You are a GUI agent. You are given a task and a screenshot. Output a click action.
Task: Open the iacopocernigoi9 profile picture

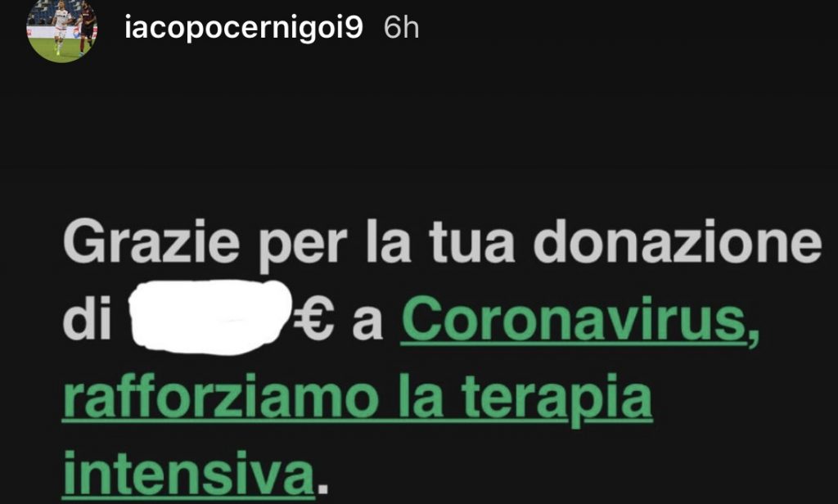pyautogui.click(x=61, y=29)
